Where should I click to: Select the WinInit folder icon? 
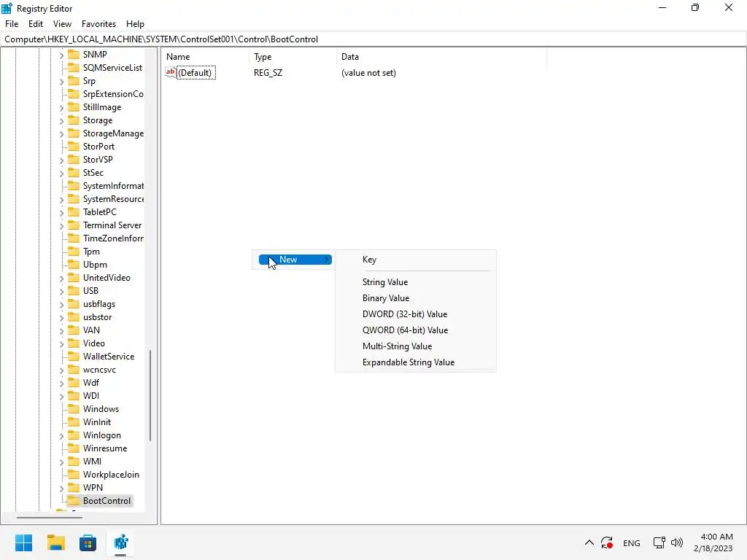(74, 422)
